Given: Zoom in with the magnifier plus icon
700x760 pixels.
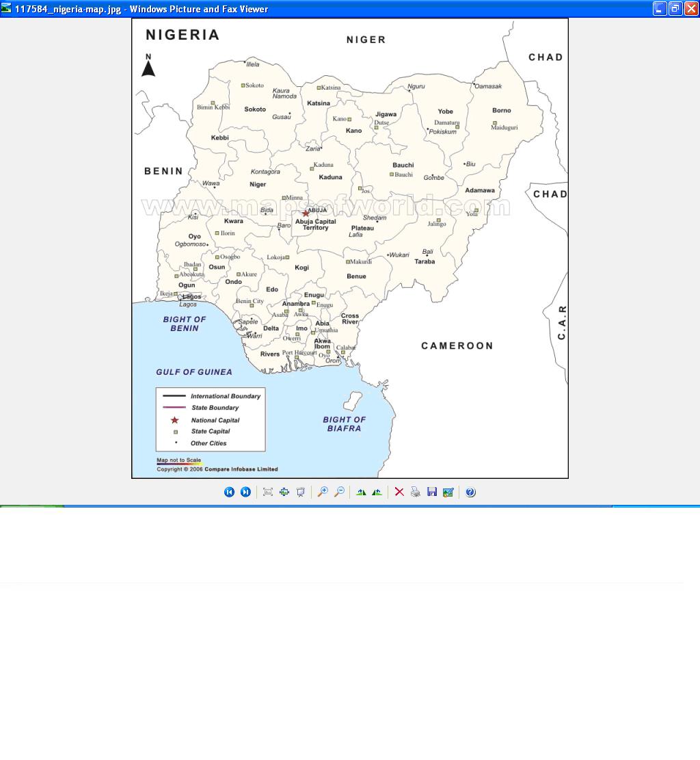Looking at the screenshot, I should click(323, 492).
